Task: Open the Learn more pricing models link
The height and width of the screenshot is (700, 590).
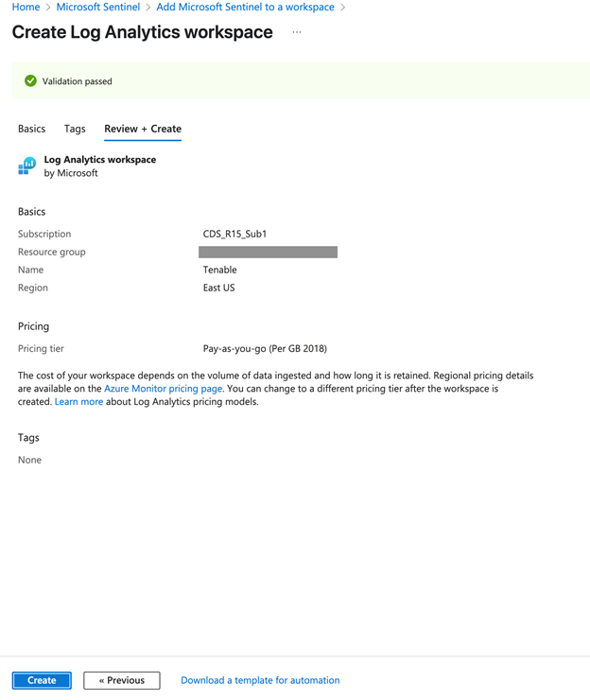Action: tap(78, 401)
